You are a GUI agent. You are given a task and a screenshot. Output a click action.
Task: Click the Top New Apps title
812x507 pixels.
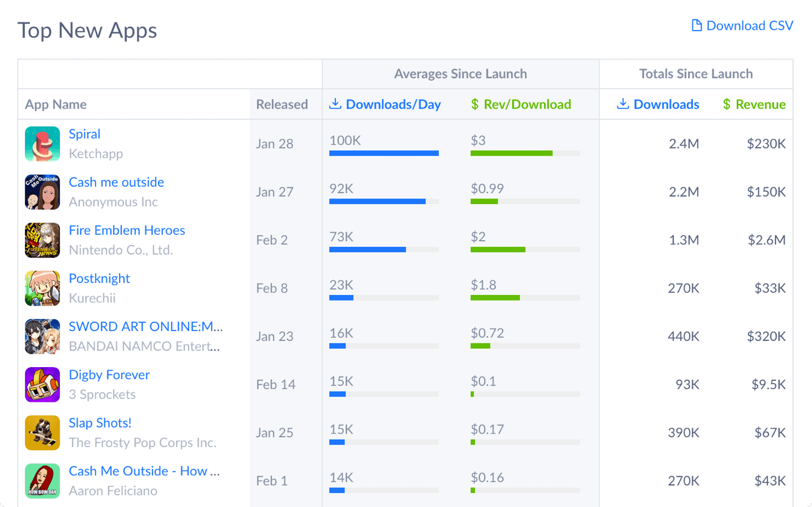point(87,31)
